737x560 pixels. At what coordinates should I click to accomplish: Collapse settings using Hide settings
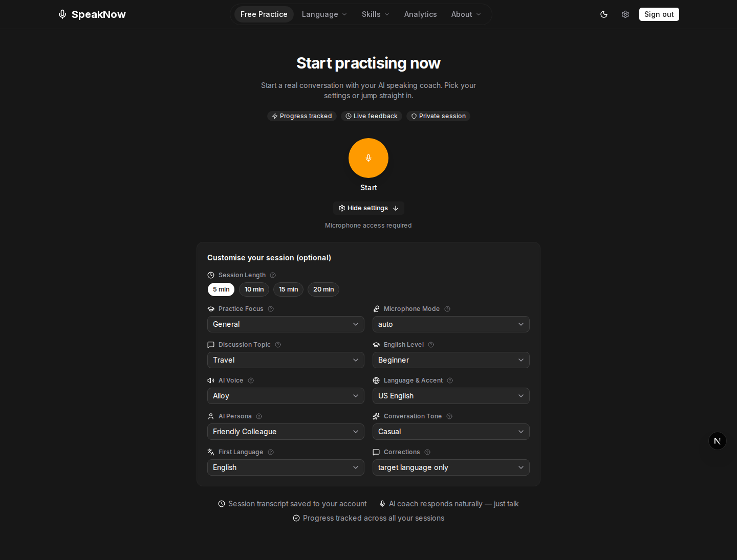click(x=368, y=208)
